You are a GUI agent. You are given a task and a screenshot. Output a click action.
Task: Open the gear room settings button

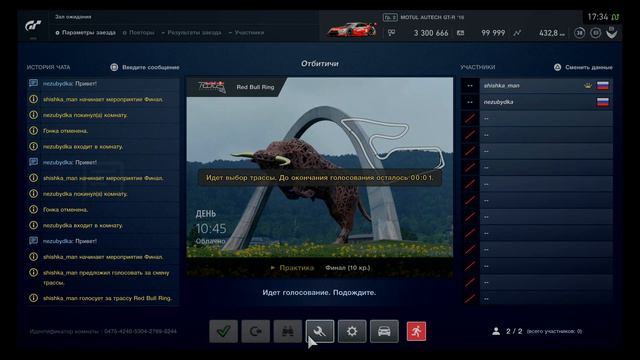point(352,331)
